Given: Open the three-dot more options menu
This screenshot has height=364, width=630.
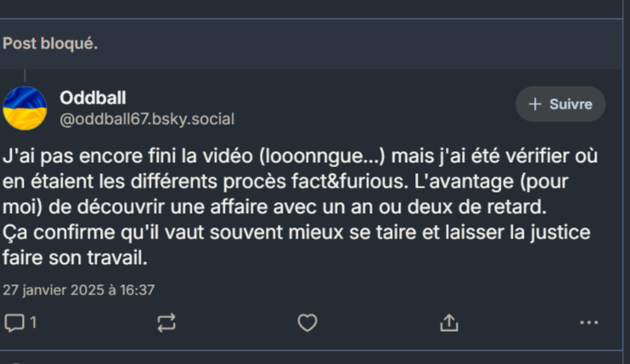Looking at the screenshot, I should [588, 322].
